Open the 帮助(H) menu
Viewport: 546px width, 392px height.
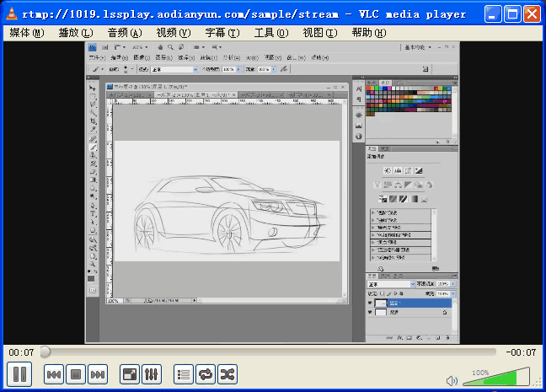(x=369, y=33)
